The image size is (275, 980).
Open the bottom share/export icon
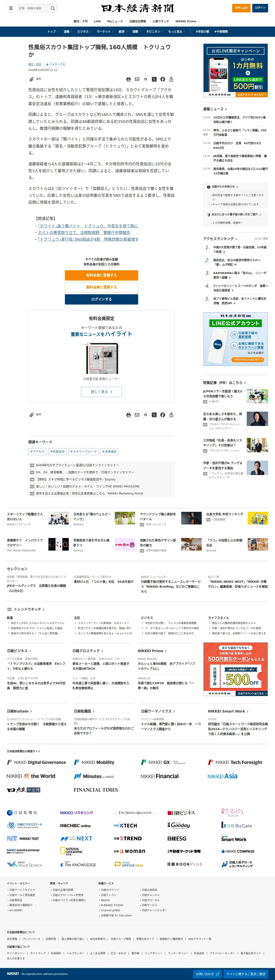(x=171, y=415)
